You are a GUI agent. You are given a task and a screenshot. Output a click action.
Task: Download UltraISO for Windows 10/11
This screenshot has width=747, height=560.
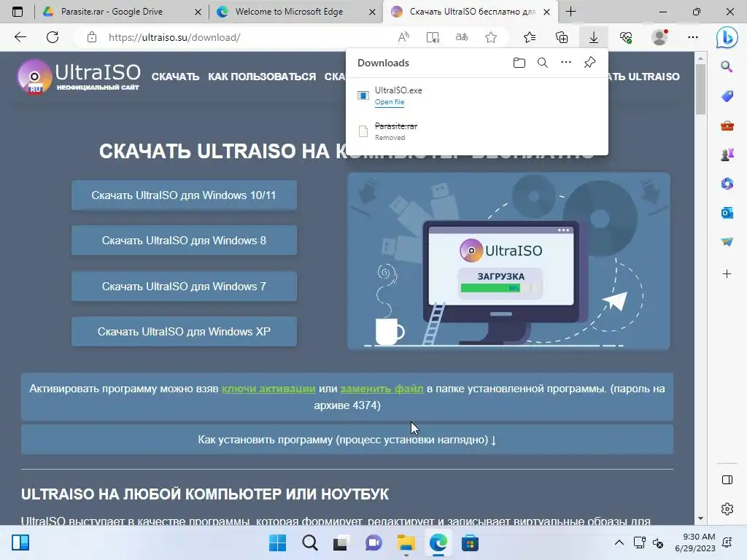(184, 195)
